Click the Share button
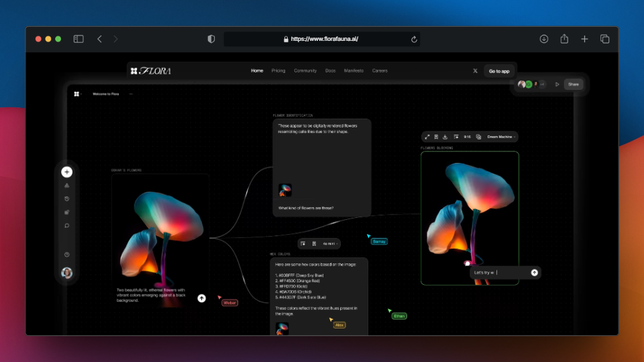 574,84
